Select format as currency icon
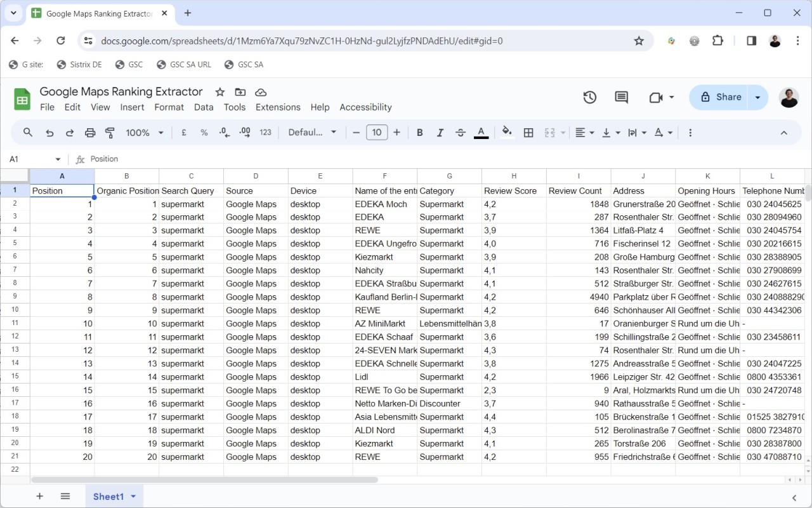Screen dimensions: 812x508 [x=183, y=133]
